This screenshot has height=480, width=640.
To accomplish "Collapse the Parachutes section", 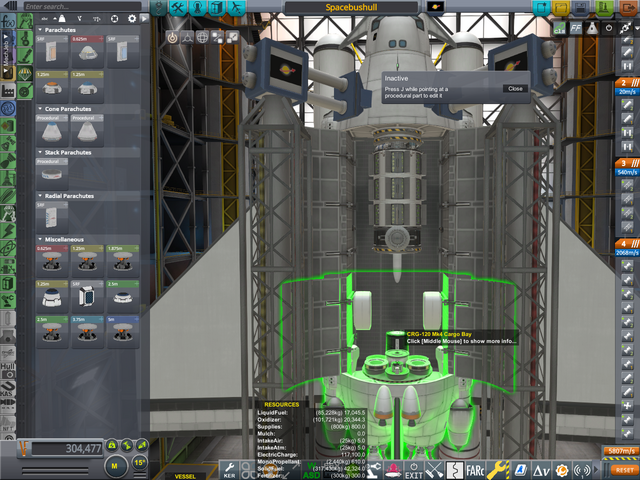I will pos(40,30).
